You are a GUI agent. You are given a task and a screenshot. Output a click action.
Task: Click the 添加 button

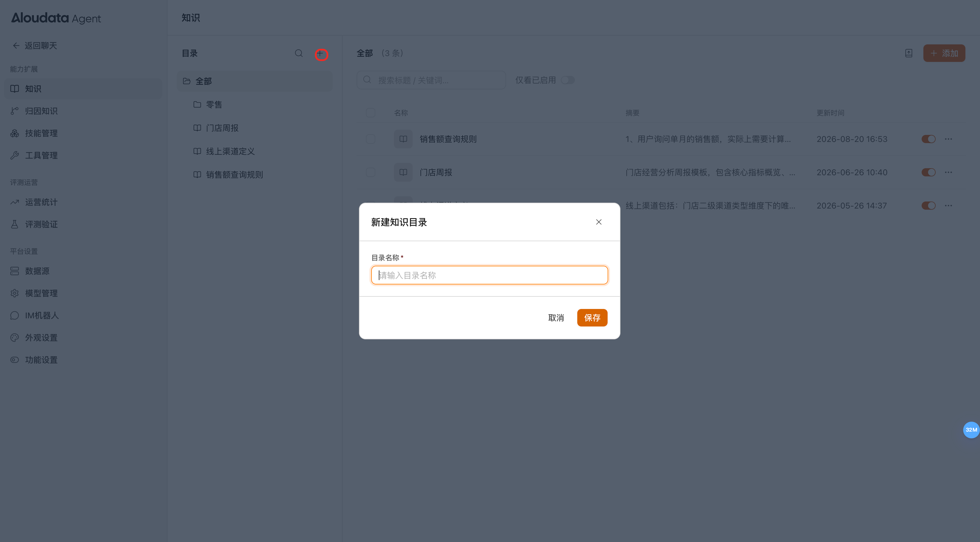[x=944, y=53]
